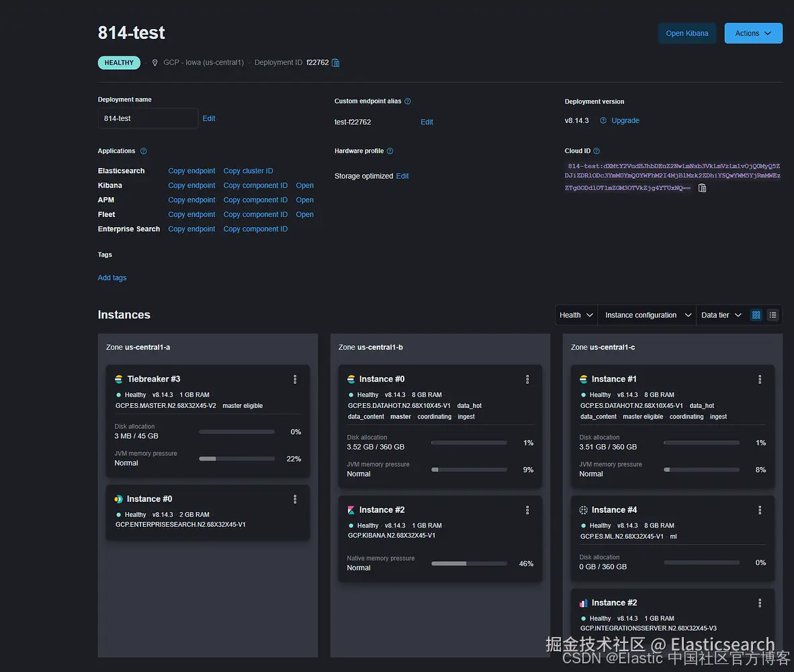Expand the Actions dropdown button

coord(753,34)
